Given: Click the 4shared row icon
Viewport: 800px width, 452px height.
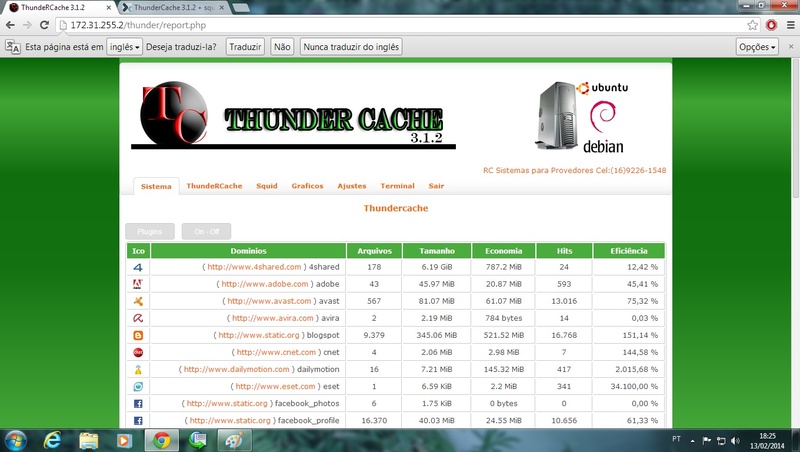Looking at the screenshot, I should 138,267.
